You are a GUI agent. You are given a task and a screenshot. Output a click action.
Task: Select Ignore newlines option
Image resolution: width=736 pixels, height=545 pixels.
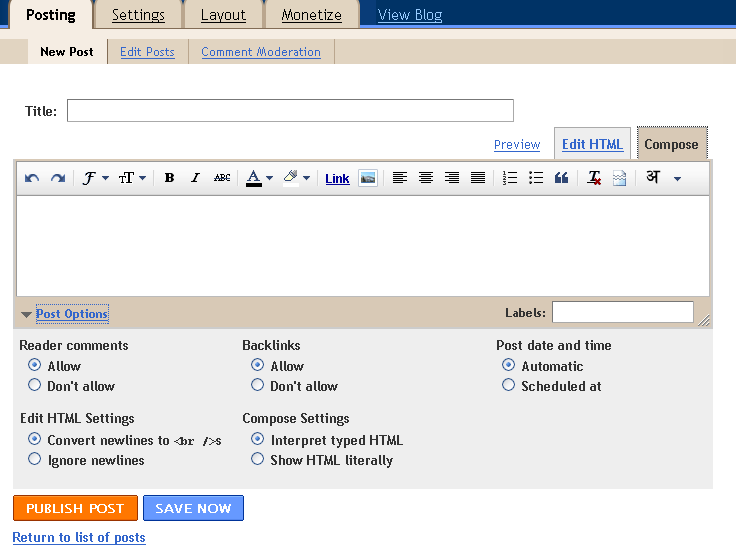tap(34, 459)
